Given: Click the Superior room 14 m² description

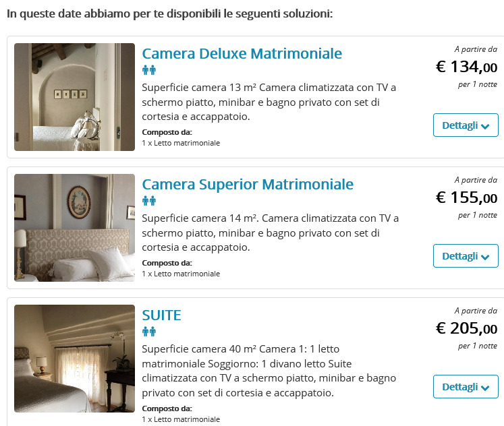Looking at the screenshot, I should 271,233.
